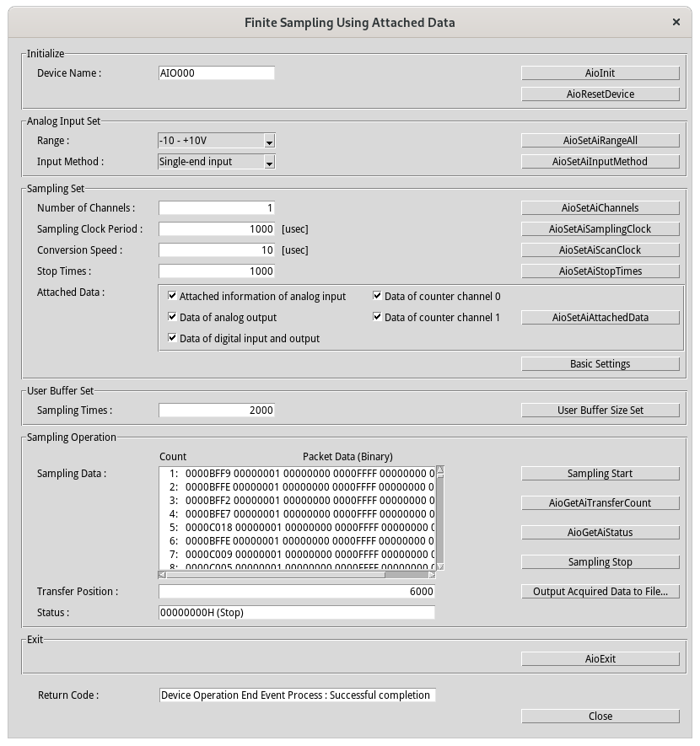Click the Sampling Start button
700x746 pixels.
tap(600, 474)
